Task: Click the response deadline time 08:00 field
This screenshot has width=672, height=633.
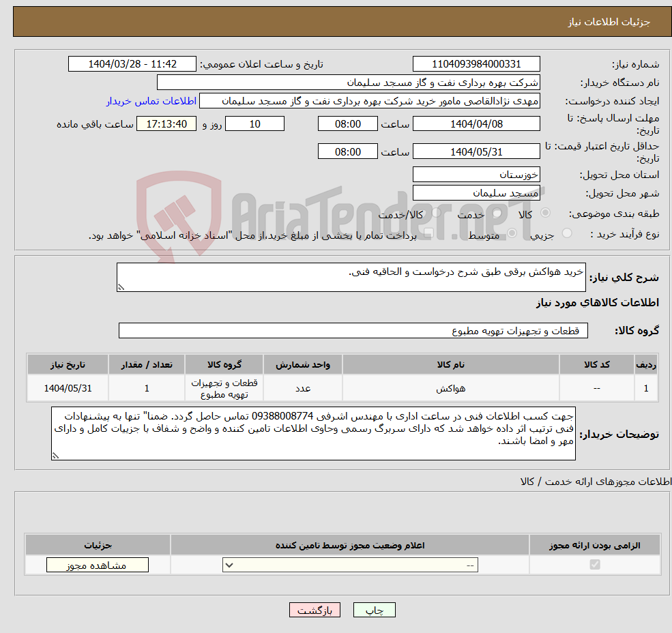Action: (x=347, y=124)
